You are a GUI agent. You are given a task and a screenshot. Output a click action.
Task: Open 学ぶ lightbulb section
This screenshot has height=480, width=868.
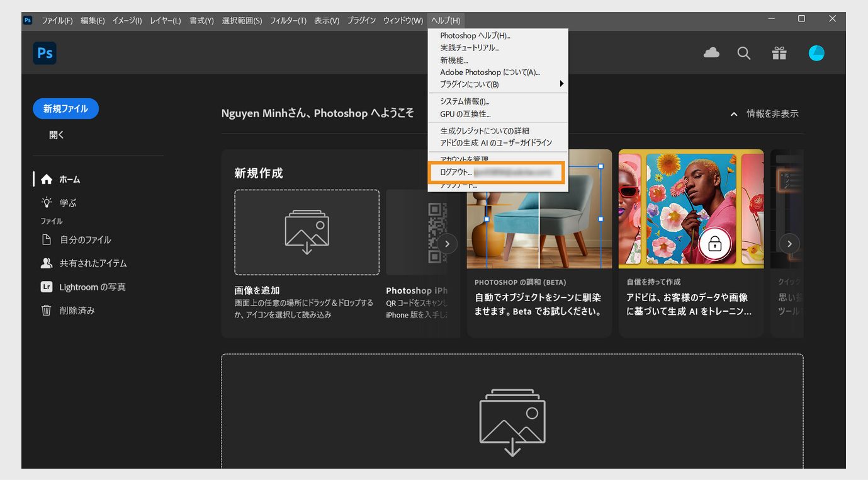(x=59, y=203)
